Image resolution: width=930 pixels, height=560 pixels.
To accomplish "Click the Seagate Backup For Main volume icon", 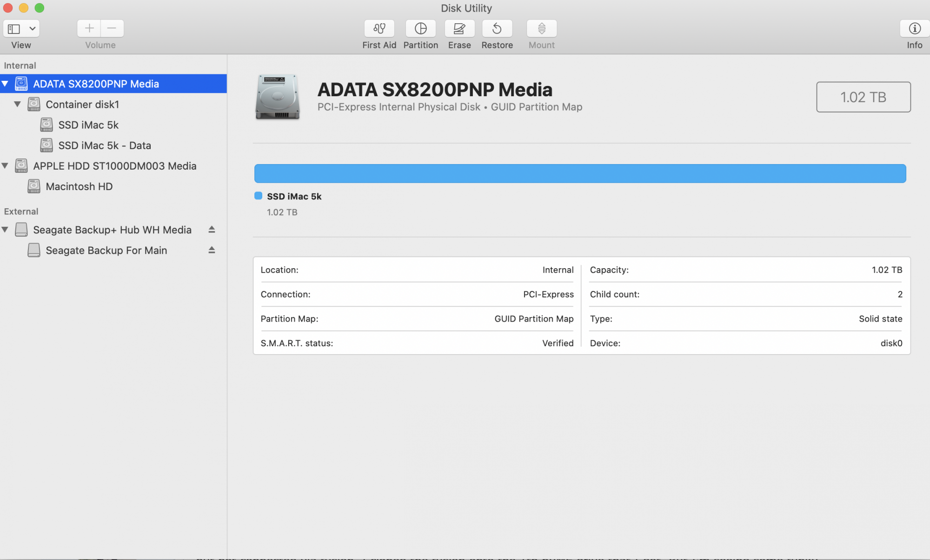I will pos(34,250).
